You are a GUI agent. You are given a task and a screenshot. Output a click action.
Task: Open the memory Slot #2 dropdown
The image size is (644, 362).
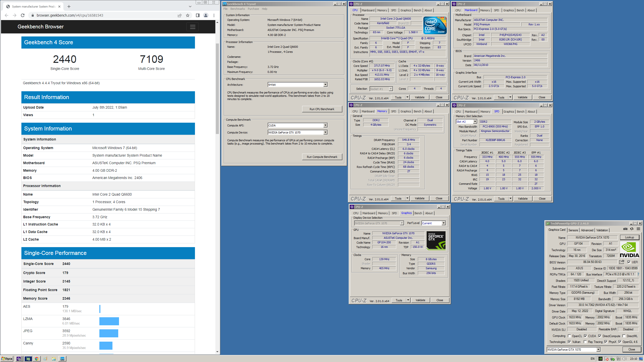click(466, 122)
